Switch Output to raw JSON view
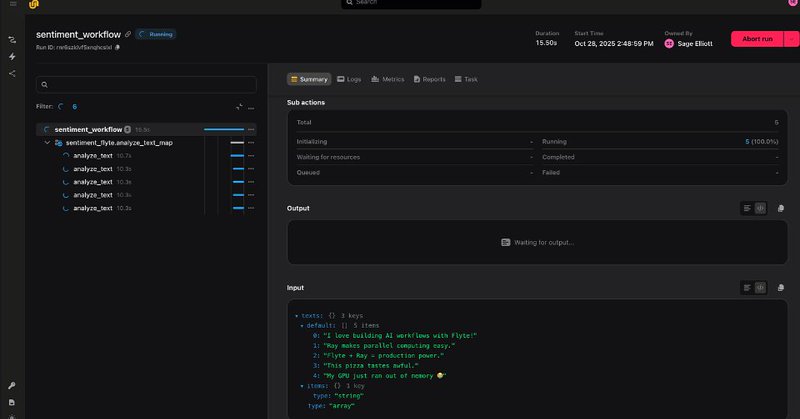800x419 pixels. pos(760,208)
